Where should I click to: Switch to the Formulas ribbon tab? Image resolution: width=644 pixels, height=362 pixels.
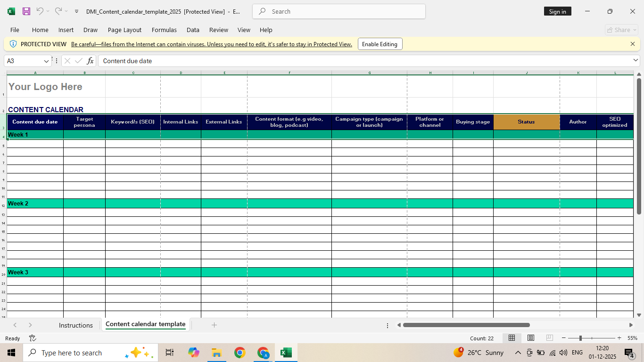click(164, 30)
